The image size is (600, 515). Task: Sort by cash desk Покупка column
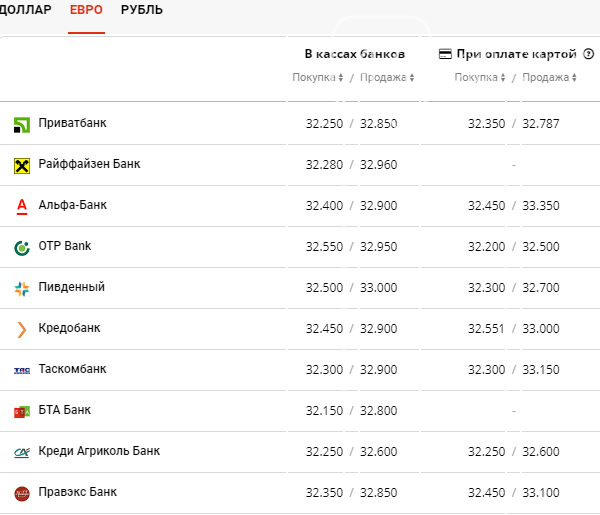tap(318, 77)
